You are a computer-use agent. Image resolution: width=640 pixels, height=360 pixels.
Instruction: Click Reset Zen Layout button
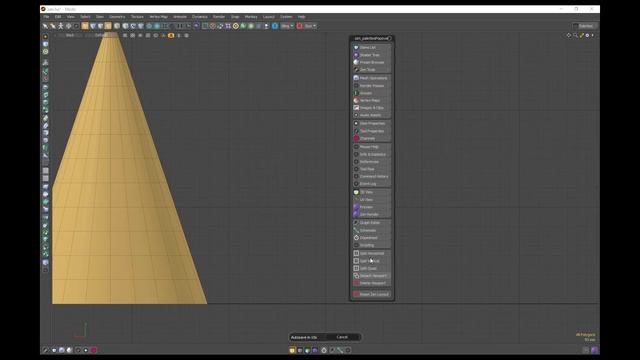[371, 294]
